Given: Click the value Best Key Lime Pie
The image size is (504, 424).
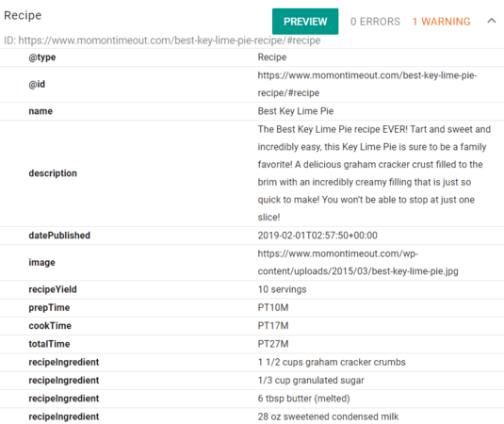Looking at the screenshot, I should [296, 111].
